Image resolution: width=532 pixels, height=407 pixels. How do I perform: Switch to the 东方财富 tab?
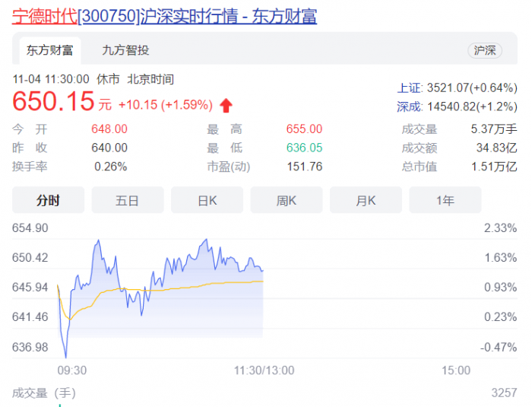click(50, 50)
